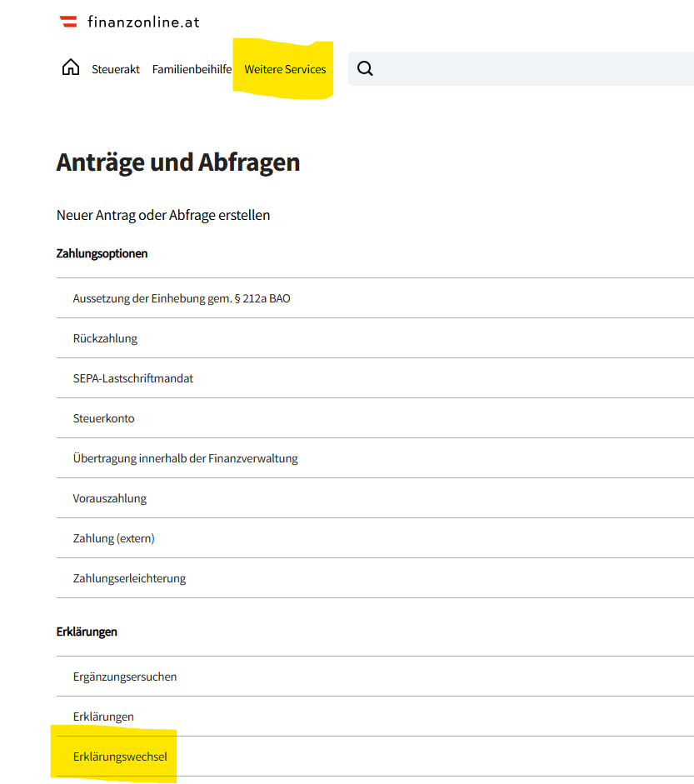Image resolution: width=694 pixels, height=784 pixels.
Task: Open the Steuerakt menu
Action: tap(116, 70)
